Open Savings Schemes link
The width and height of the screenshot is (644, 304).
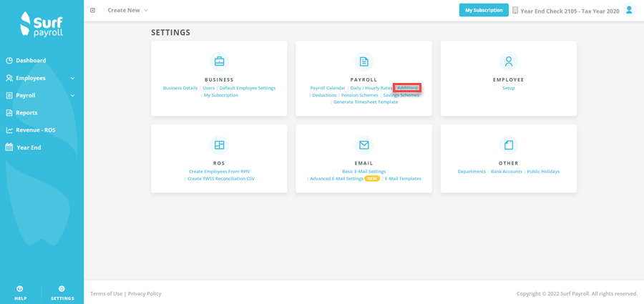tap(401, 95)
